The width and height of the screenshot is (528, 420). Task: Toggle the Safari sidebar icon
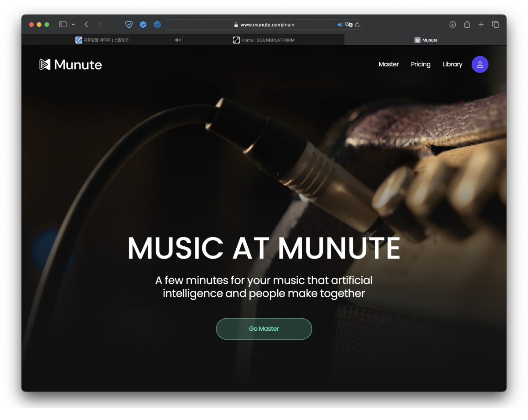pos(63,25)
